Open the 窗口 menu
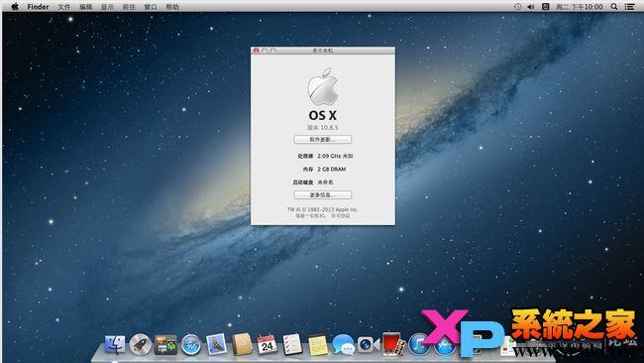Image resolution: width=644 pixels, height=363 pixels. tap(151, 7)
